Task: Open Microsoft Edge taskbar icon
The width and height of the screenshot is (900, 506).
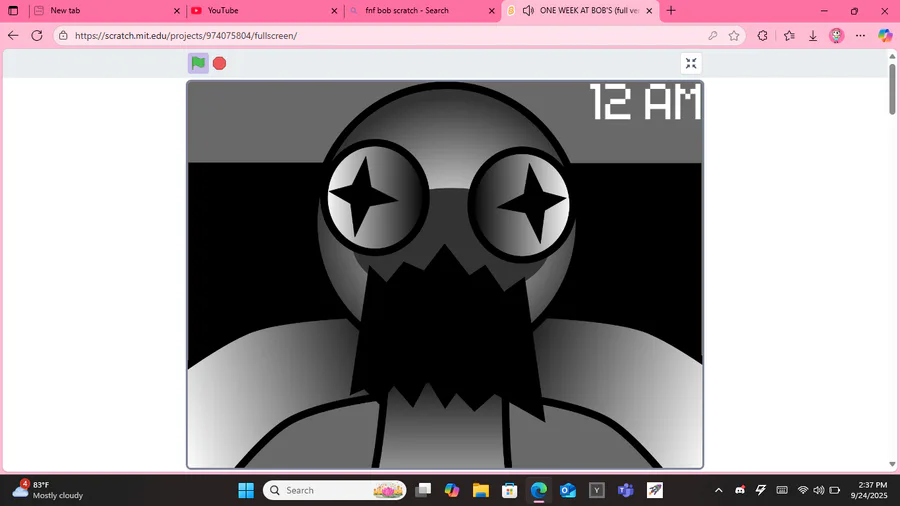Action: pyautogui.click(x=538, y=490)
